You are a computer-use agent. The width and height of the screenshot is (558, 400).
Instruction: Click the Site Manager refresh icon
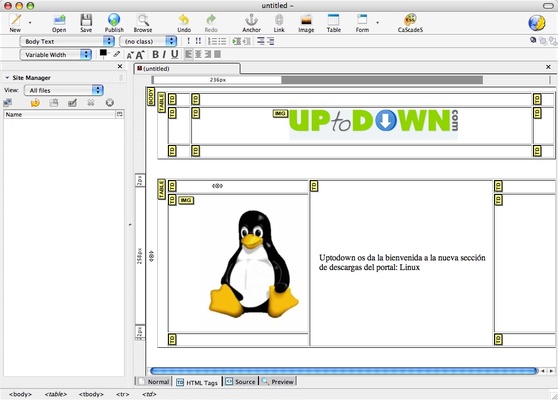pos(35,103)
